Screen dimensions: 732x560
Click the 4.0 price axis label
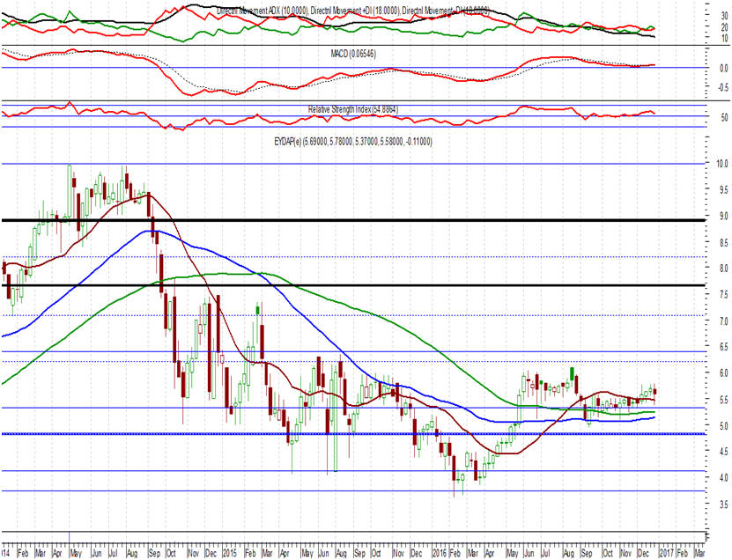(723, 478)
